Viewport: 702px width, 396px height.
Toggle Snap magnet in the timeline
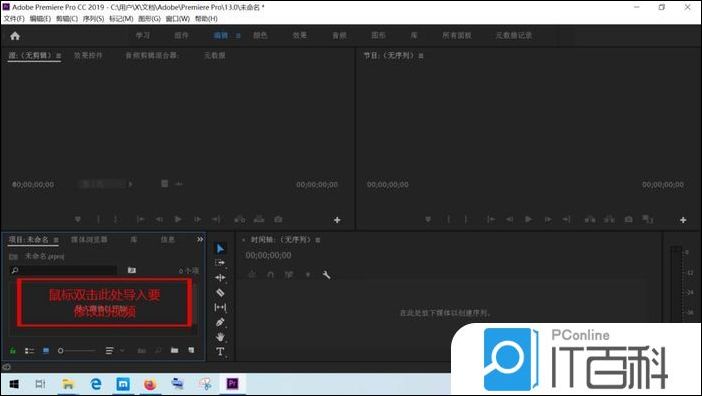click(x=270, y=275)
